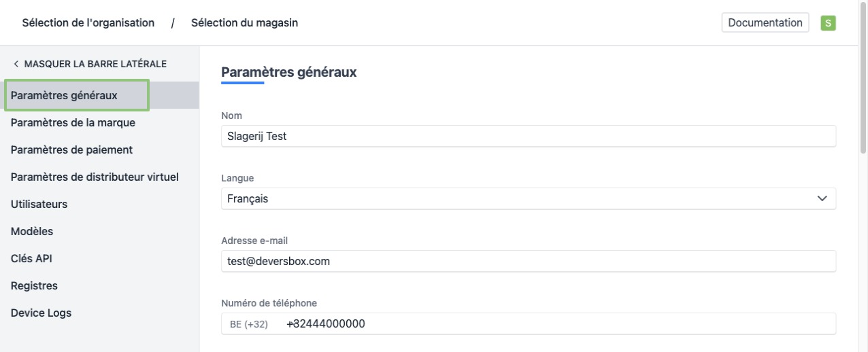Focus the Nom input field
This screenshot has width=868, height=352.
(528, 136)
